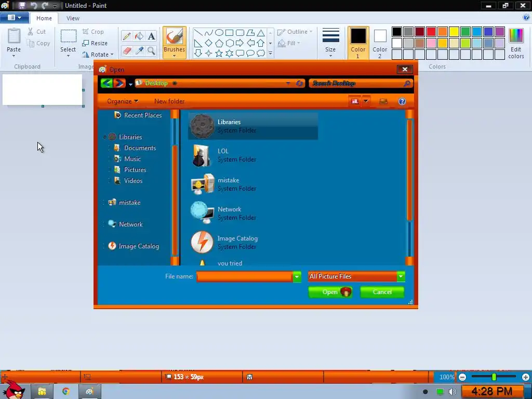The image size is (532, 399).
Task: Open the change view dropdown arrow
Action: click(x=366, y=101)
